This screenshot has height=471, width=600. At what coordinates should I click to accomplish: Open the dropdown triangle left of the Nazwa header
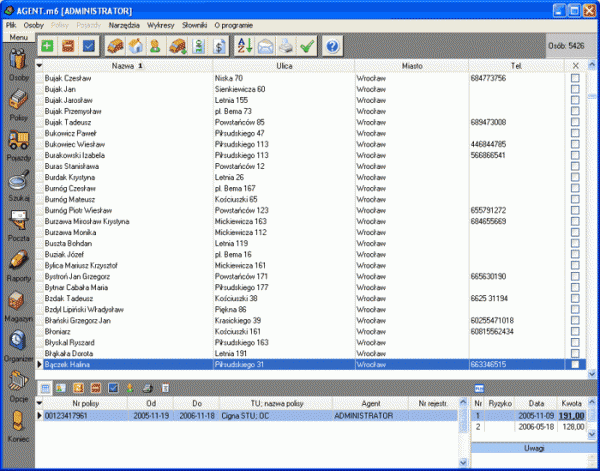[39, 66]
